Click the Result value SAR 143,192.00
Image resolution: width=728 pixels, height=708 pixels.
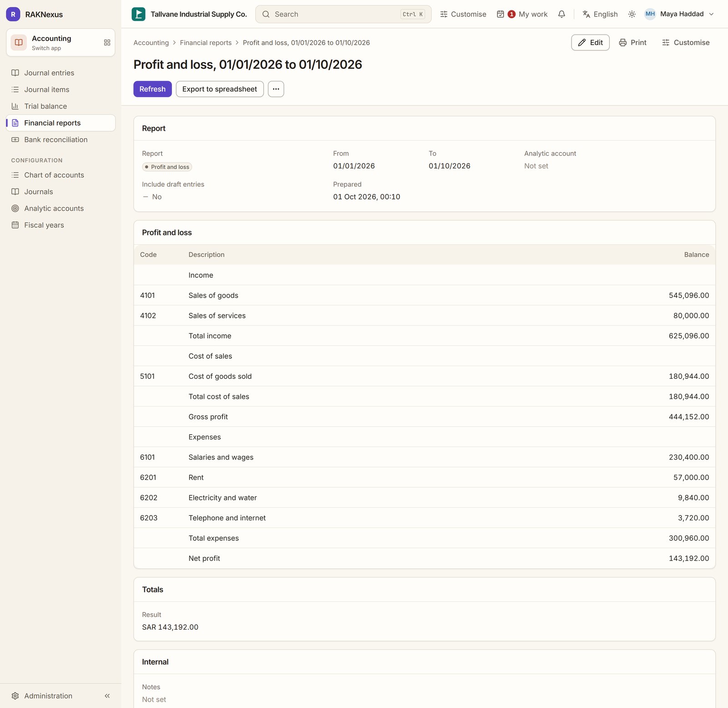(x=170, y=627)
